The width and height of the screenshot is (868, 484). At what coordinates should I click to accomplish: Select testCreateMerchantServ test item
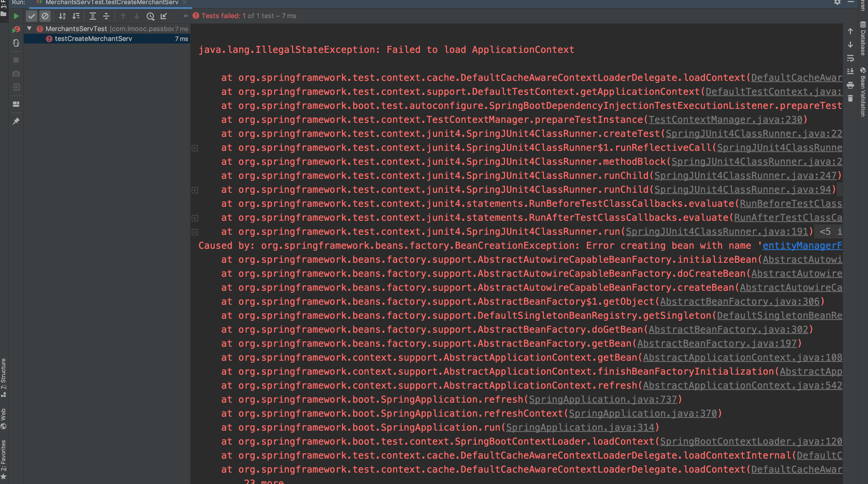pyautogui.click(x=93, y=39)
